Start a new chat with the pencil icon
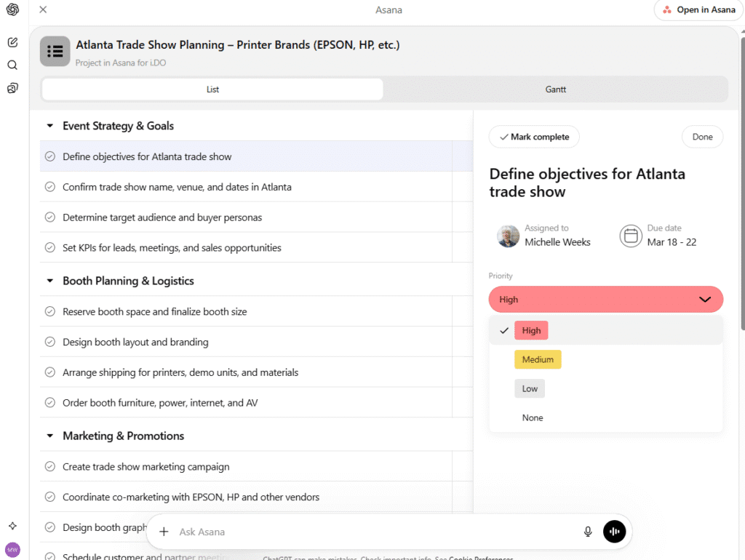The width and height of the screenshot is (745, 560). tap(12, 42)
